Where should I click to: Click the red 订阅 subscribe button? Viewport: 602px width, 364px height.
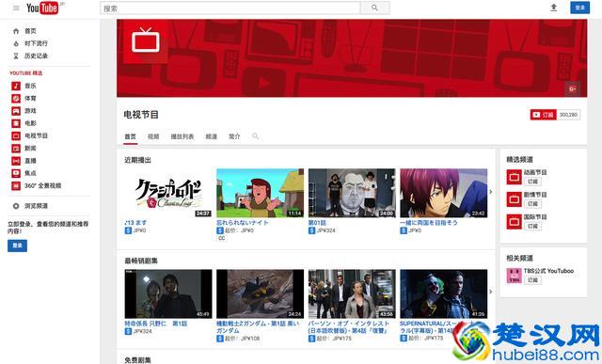(x=543, y=115)
